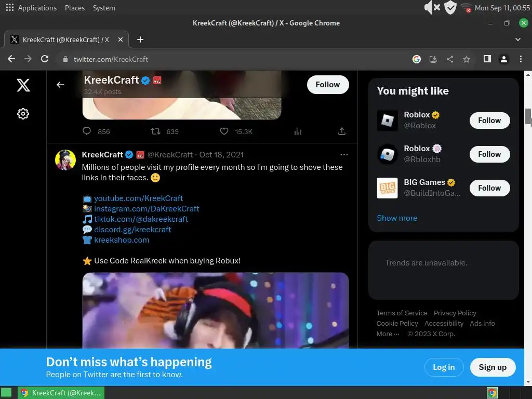Screen dimensions: 532x399
Task: Click KreekCraft's profile avatar on the post
Action: coord(65,160)
